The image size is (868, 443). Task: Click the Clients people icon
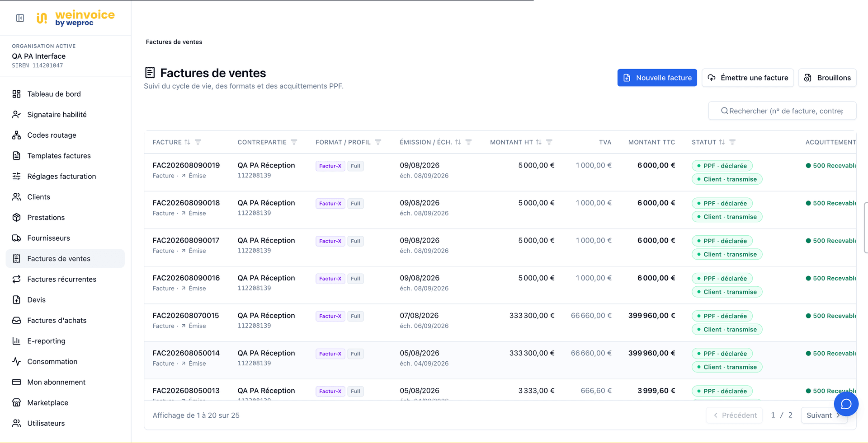[17, 197]
